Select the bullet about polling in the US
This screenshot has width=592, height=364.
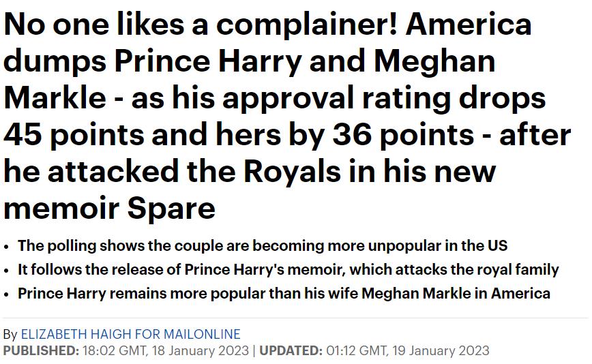tap(263, 245)
